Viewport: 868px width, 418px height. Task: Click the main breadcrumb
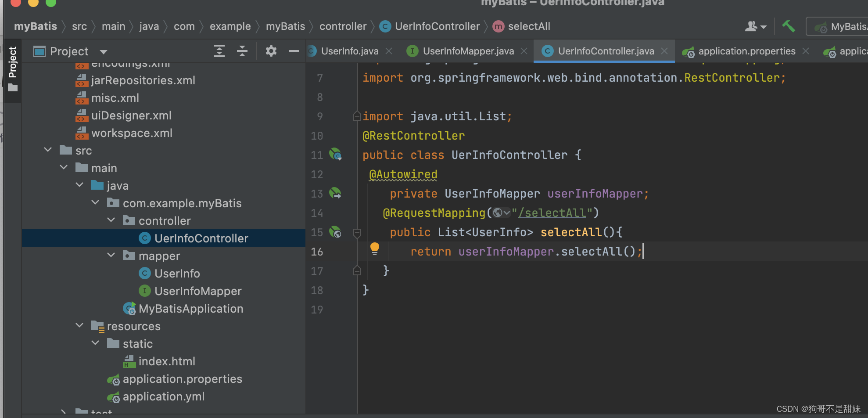pyautogui.click(x=114, y=26)
